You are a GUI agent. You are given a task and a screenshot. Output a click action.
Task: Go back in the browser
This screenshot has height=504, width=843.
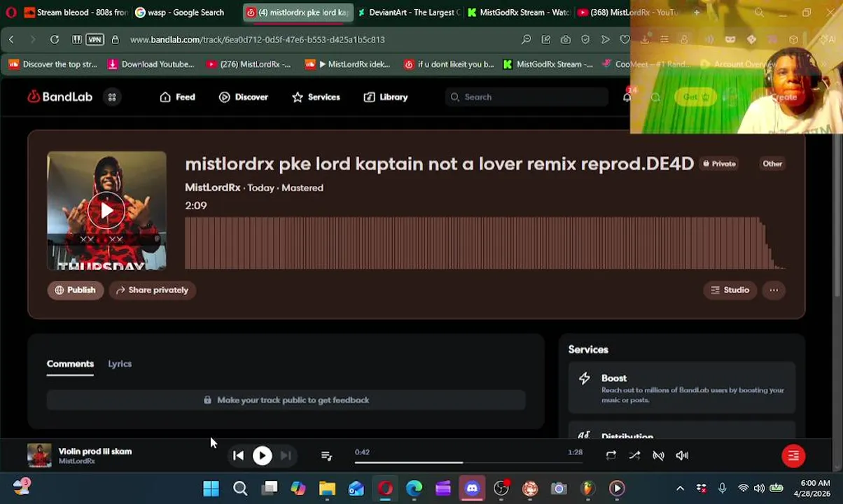point(11,39)
